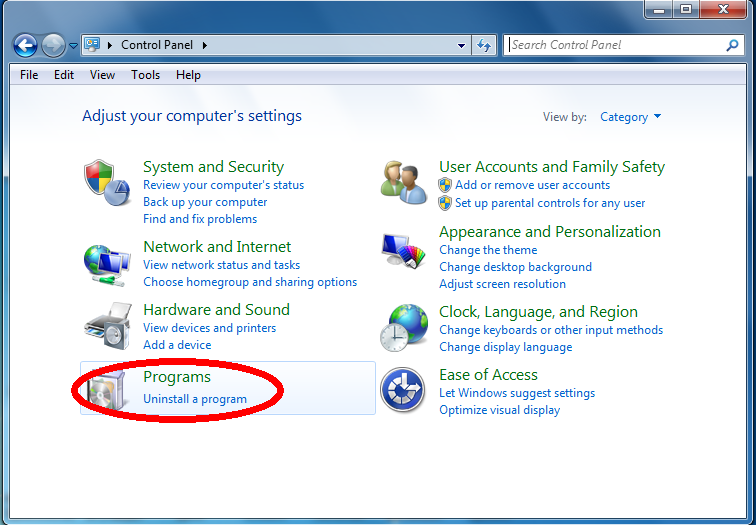Click the Ease of Access icon
756x525 pixels.
403,389
